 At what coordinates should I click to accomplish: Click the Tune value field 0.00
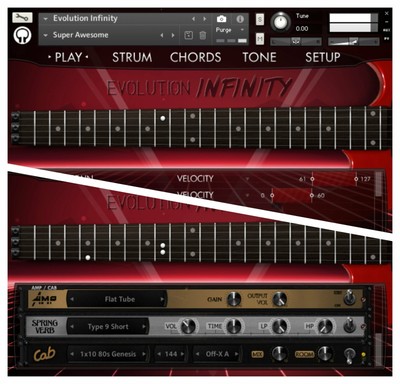(302, 29)
